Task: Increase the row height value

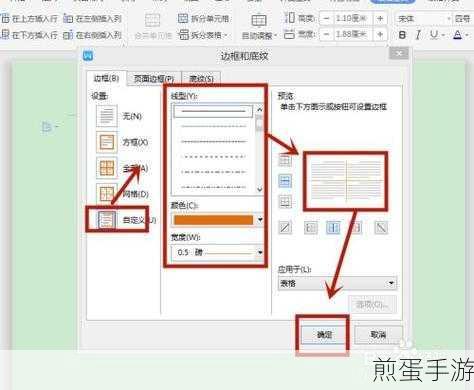Action: click(x=380, y=19)
